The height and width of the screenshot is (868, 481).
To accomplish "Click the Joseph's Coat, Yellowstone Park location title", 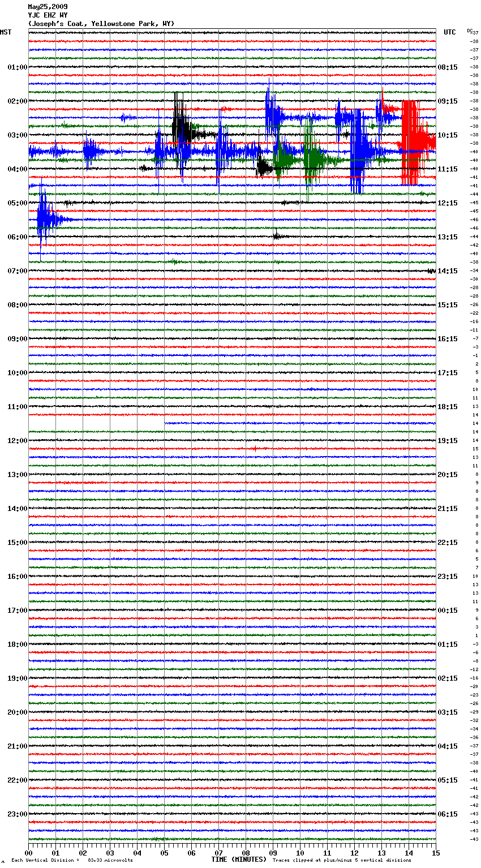I will pyautogui.click(x=101, y=24).
